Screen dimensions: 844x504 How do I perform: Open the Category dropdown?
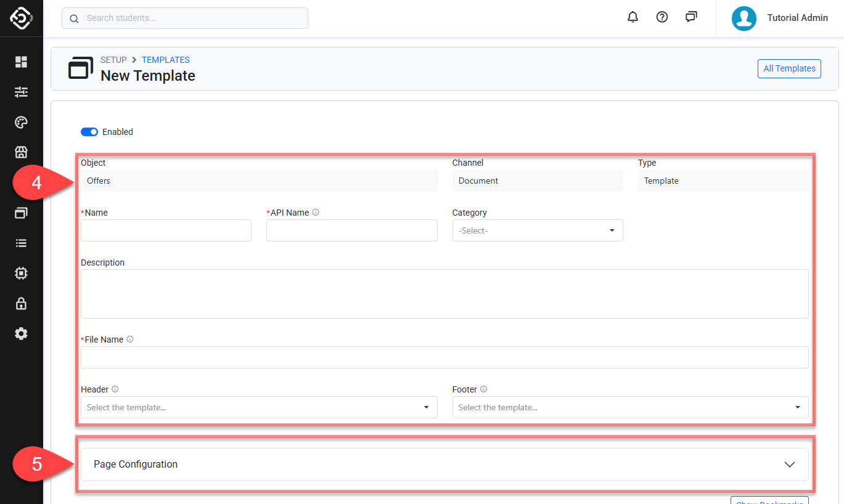coord(537,230)
